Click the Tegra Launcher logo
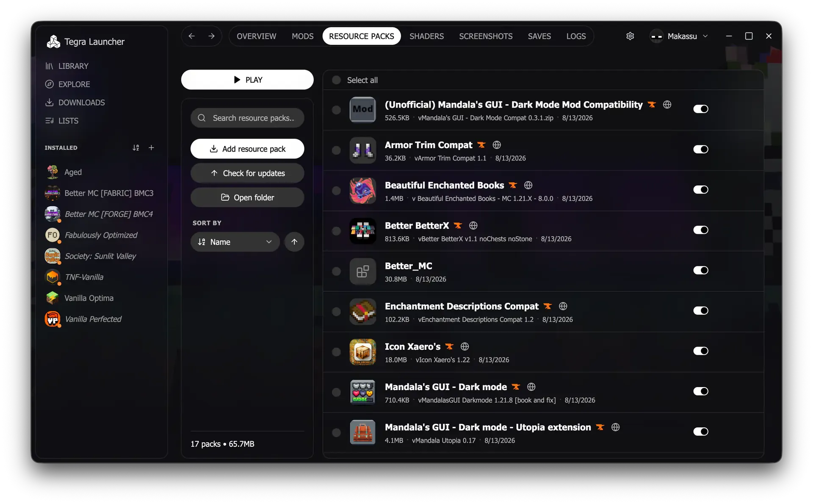The height and width of the screenshot is (504, 813). (53, 42)
